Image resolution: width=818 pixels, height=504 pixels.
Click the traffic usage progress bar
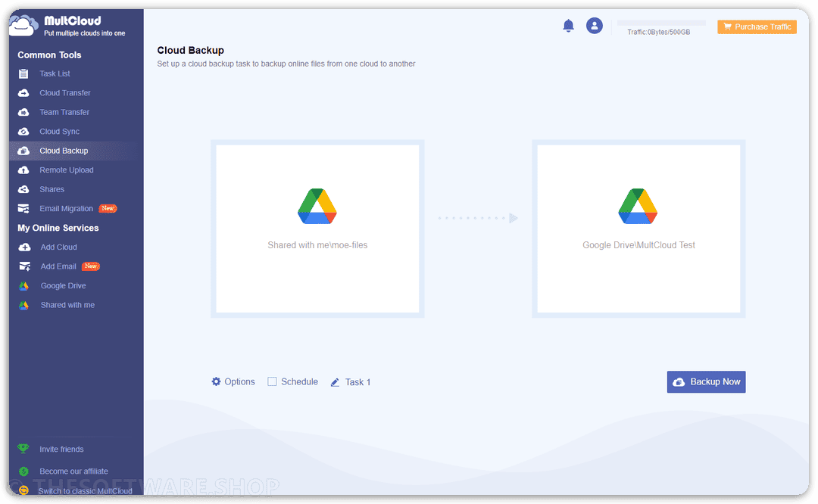661,23
